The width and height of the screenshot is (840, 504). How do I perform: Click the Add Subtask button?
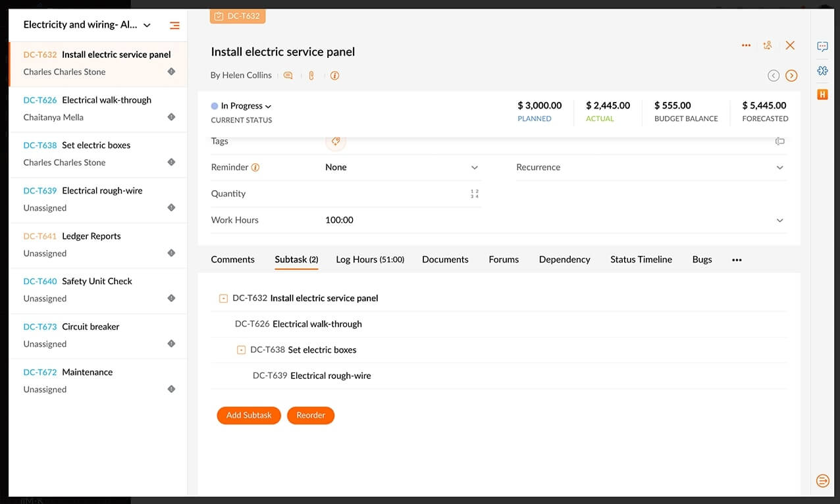pos(249,415)
